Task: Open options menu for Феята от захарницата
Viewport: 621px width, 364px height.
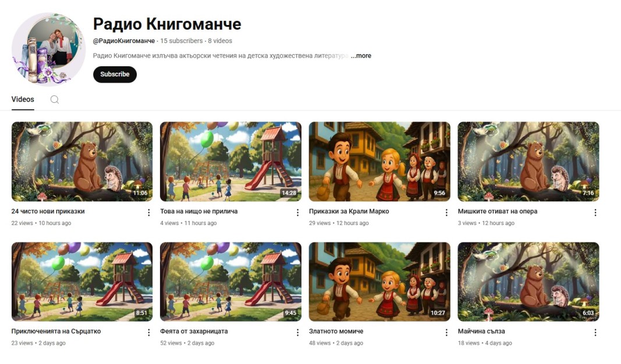Action: 297,333
